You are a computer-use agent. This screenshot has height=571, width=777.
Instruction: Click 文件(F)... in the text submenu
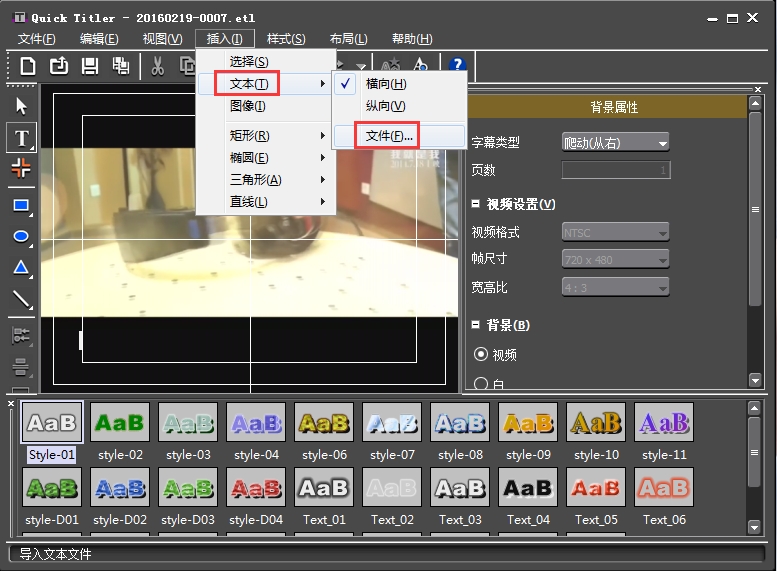389,136
